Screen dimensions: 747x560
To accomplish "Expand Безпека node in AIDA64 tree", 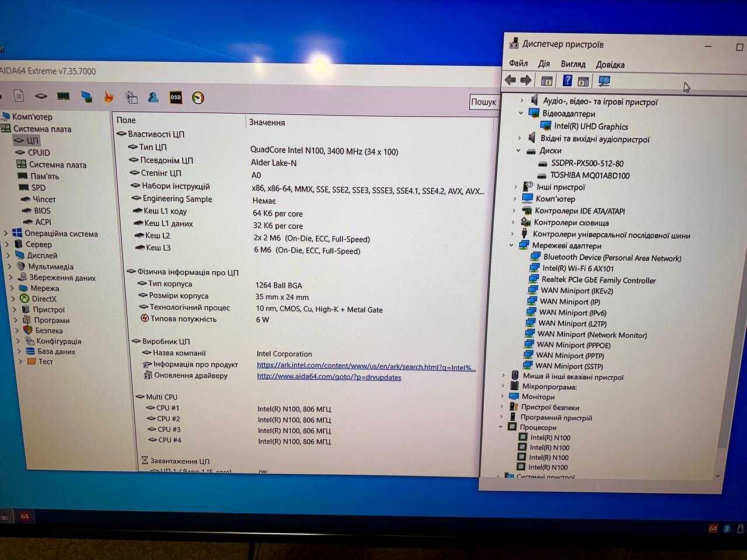I will coord(18,330).
